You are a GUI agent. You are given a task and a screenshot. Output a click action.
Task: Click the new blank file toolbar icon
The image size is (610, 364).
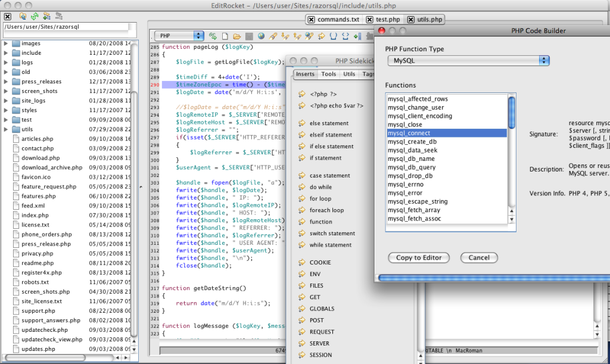point(225,36)
